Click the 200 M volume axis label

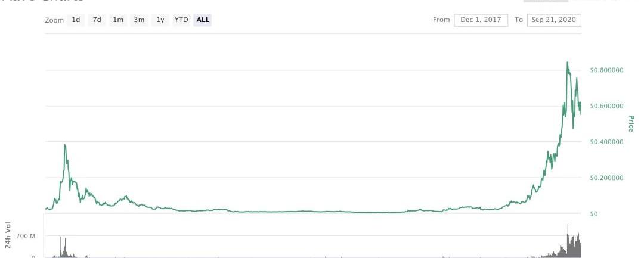(x=26, y=236)
